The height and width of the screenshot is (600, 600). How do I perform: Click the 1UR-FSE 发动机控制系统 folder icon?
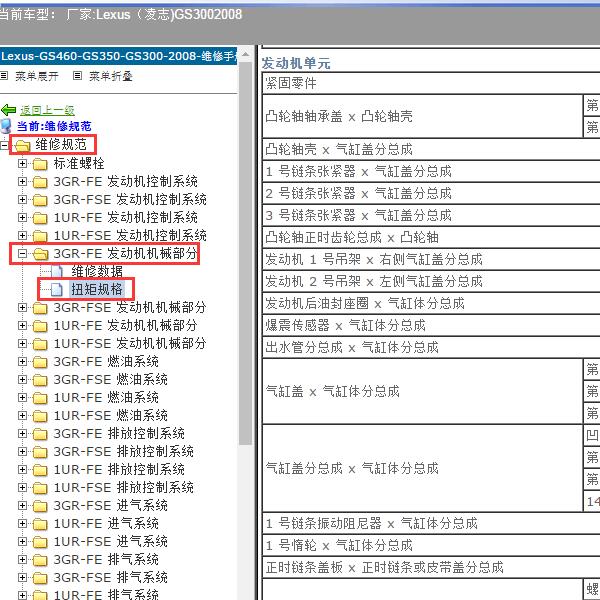point(40,236)
